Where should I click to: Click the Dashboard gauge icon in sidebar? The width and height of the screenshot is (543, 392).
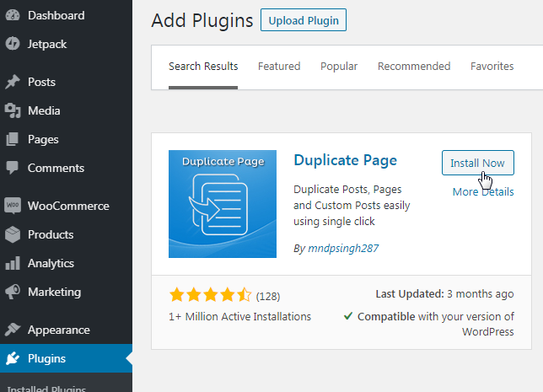pyautogui.click(x=13, y=15)
